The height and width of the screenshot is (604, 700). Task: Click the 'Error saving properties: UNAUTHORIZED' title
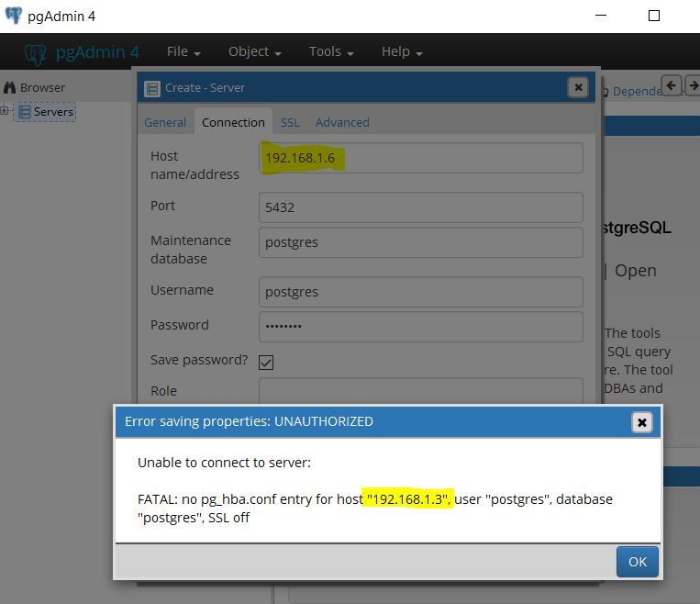click(250, 421)
